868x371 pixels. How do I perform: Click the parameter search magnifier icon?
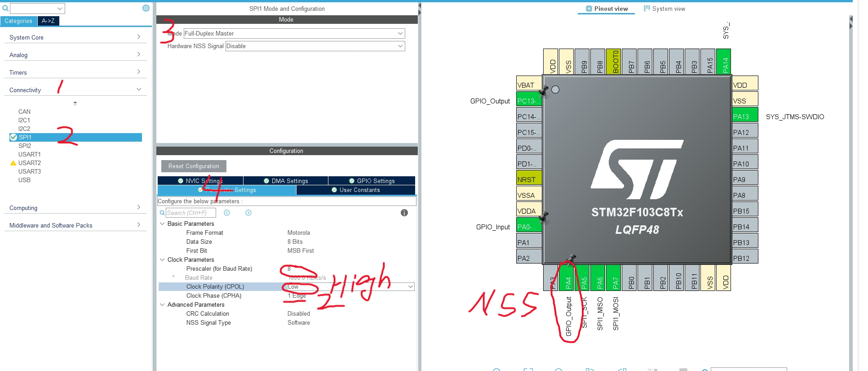coord(162,213)
